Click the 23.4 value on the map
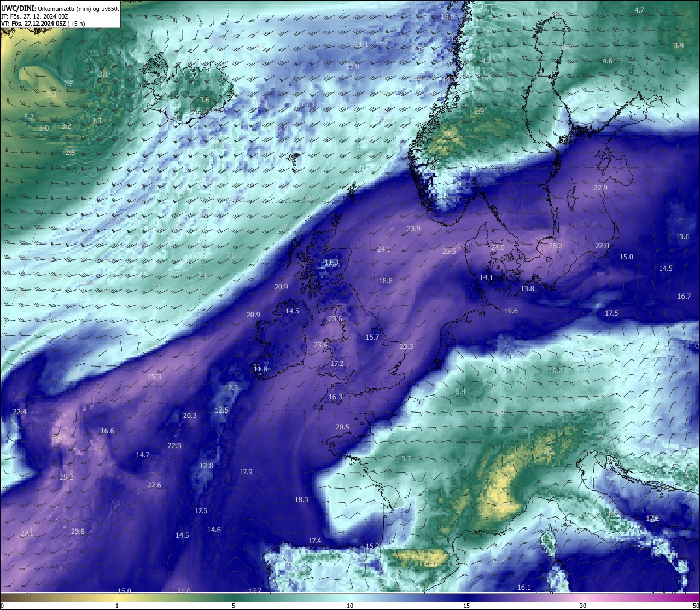This screenshot has height=610, width=700. coord(320,345)
